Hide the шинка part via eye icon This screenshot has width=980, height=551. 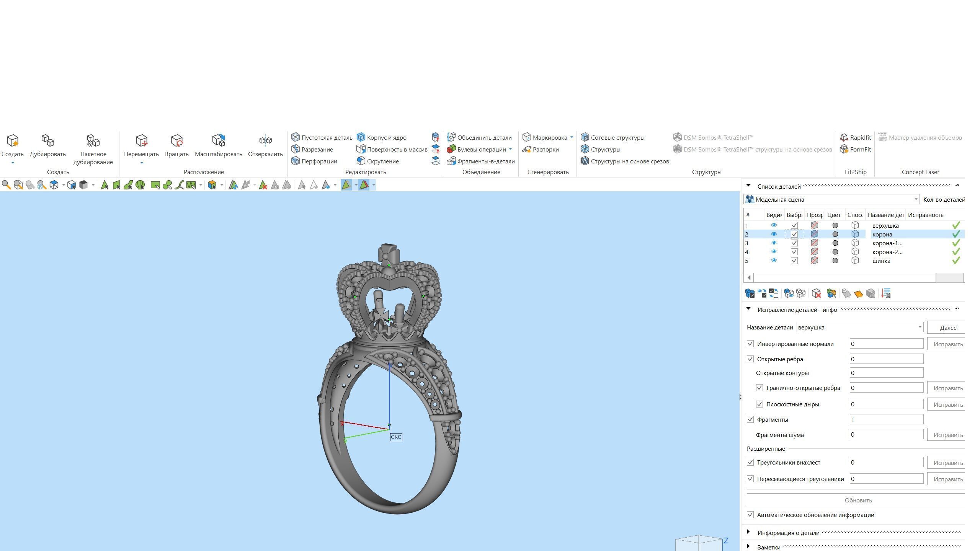coord(774,261)
